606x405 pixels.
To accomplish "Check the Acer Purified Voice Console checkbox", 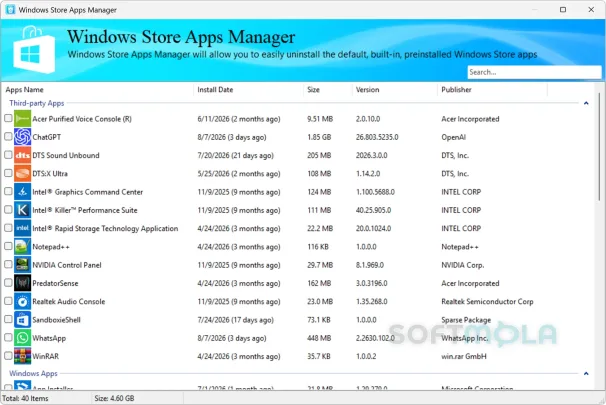I will tap(8, 118).
